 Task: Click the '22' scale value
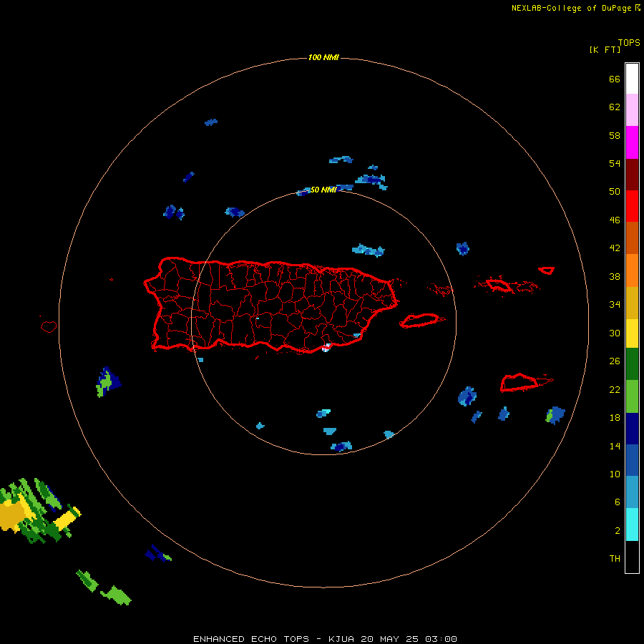(x=615, y=390)
